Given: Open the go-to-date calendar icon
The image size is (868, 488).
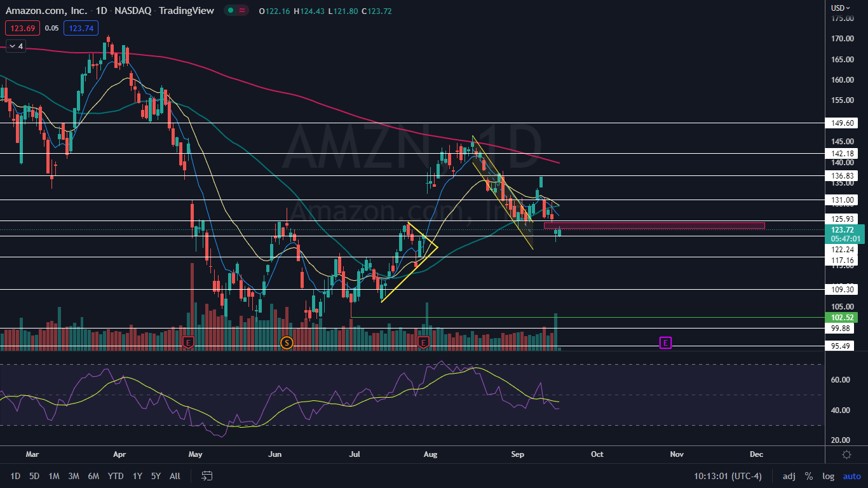Looking at the screenshot, I should coord(207,475).
